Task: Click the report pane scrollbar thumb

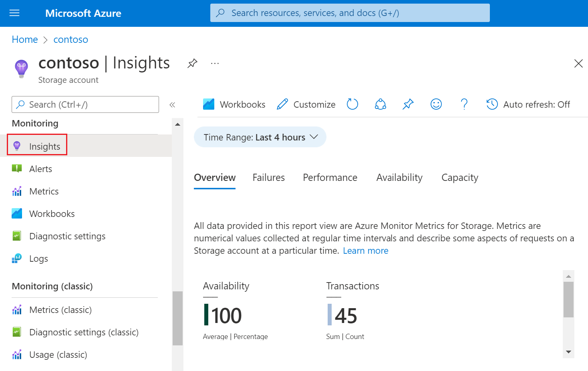Action: pos(568,299)
